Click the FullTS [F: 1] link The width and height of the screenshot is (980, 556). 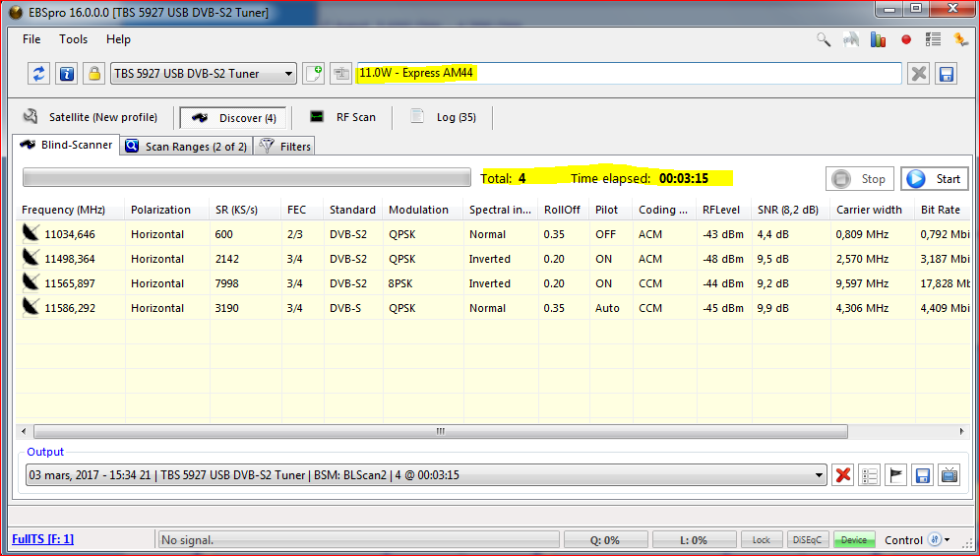point(42,539)
